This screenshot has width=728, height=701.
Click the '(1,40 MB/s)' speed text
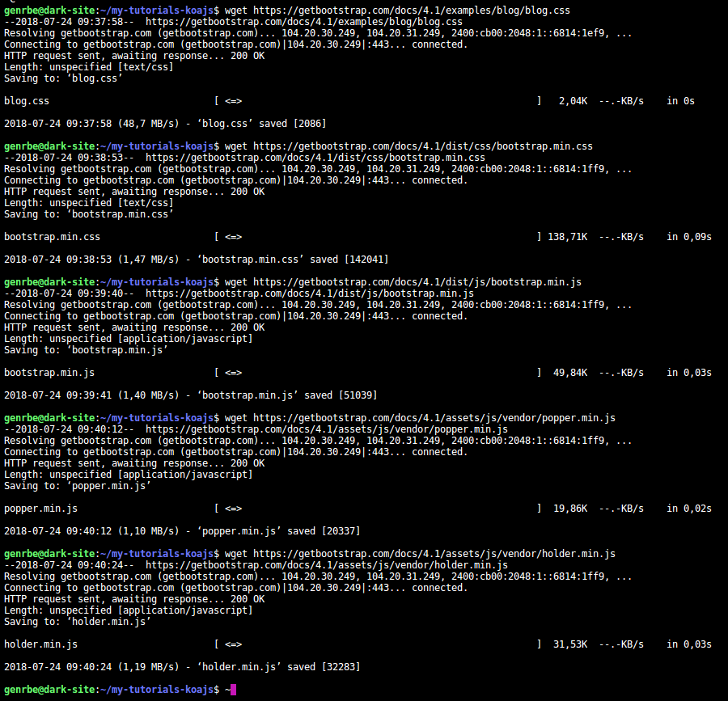148,395
